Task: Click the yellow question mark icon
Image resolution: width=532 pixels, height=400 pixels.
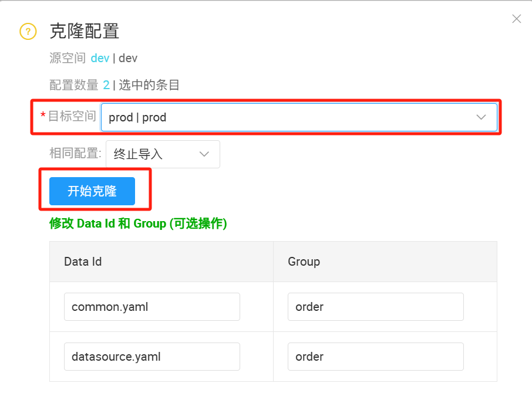Action: [x=28, y=31]
